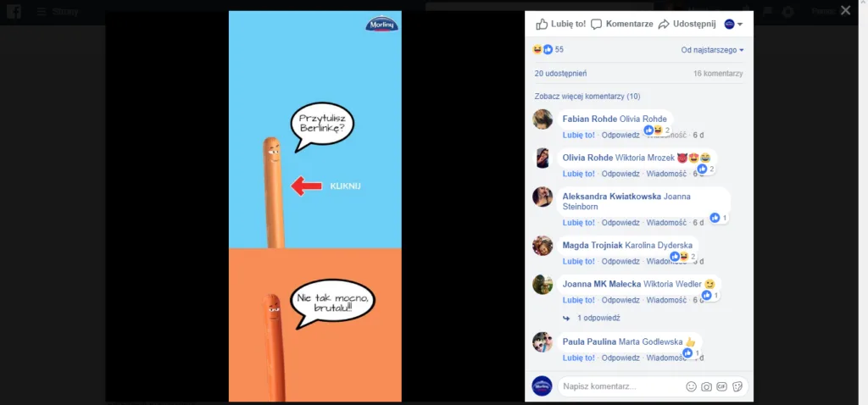
Task: Expand Zobacz więcej komentarzy (10)
Action: pyautogui.click(x=587, y=97)
